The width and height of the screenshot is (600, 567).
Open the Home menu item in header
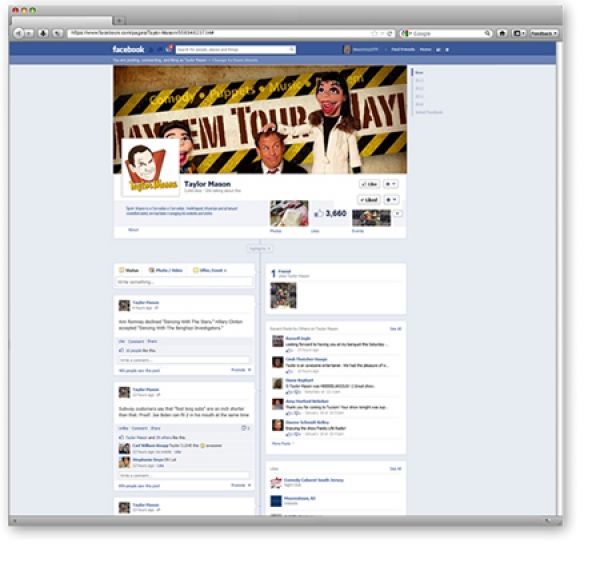pyautogui.click(x=425, y=49)
